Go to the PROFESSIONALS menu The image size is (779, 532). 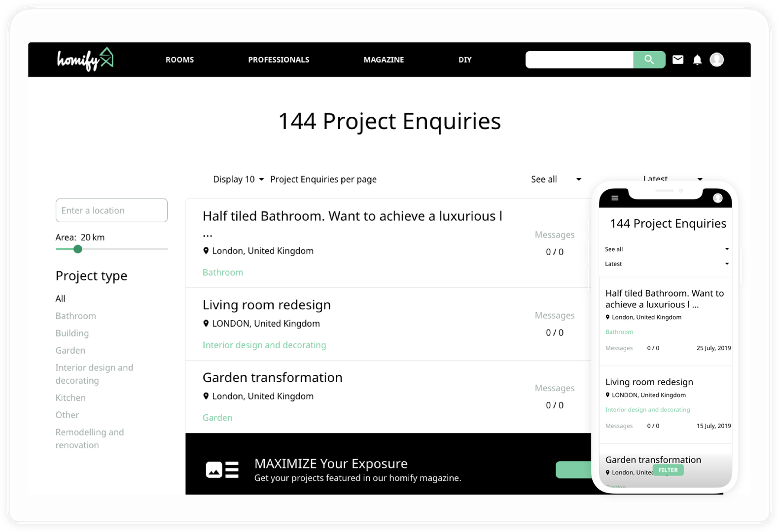[x=279, y=60]
